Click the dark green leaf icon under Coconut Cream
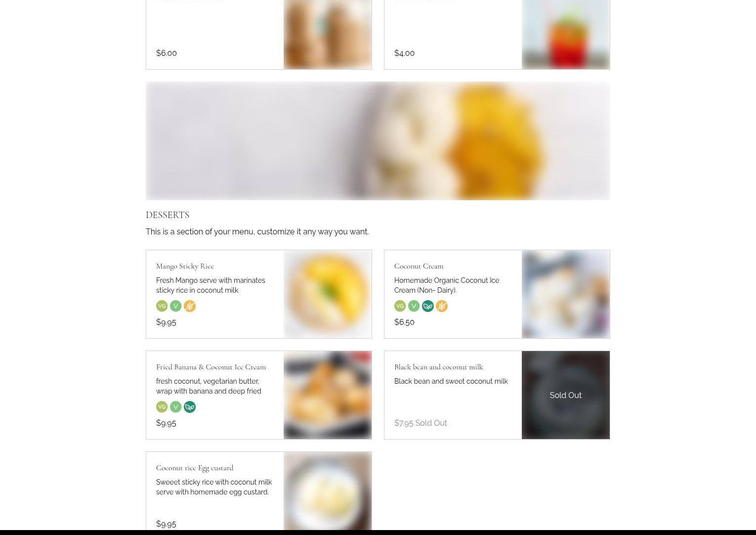This screenshot has height=535, width=756. pos(428,306)
